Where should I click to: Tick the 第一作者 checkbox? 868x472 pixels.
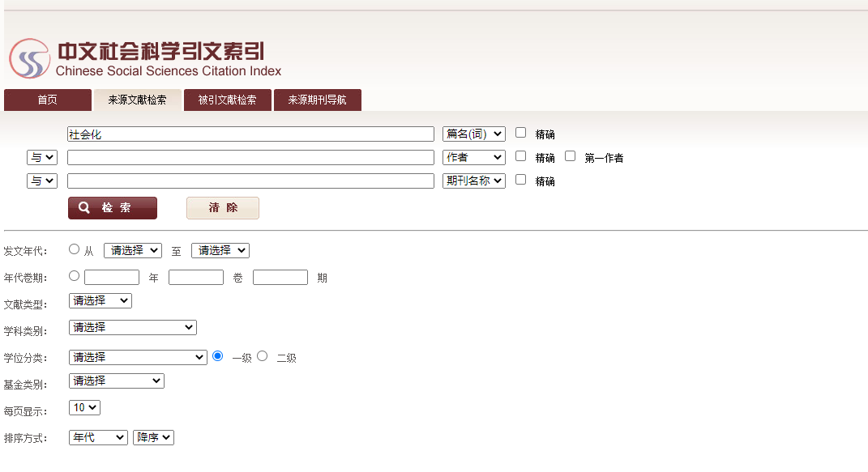571,156
